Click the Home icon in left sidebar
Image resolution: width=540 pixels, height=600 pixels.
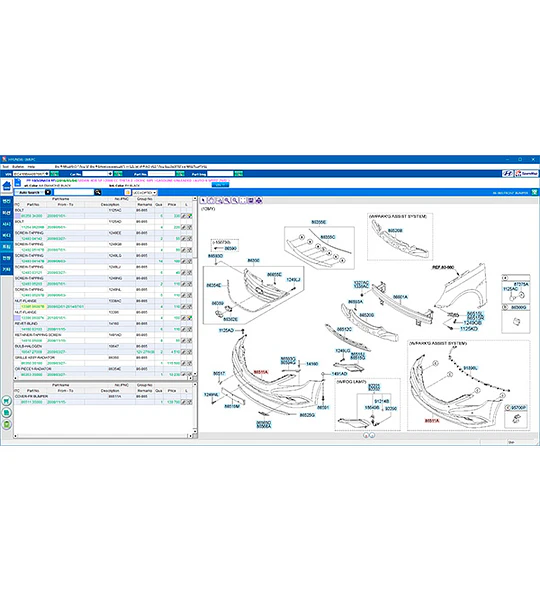(7, 186)
